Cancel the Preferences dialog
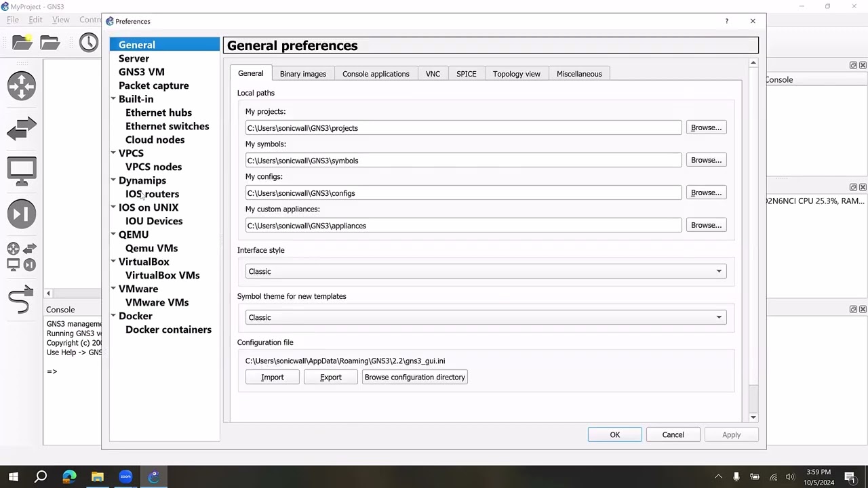 (673, 434)
